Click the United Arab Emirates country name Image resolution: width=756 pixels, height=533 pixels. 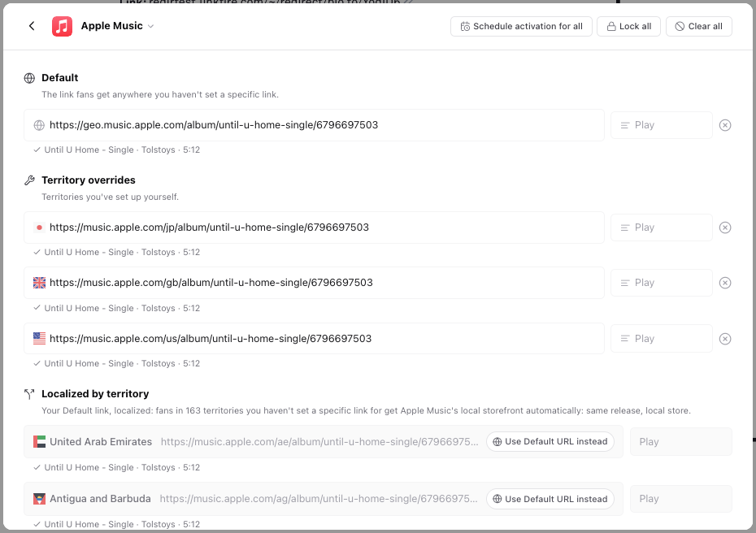tap(101, 442)
